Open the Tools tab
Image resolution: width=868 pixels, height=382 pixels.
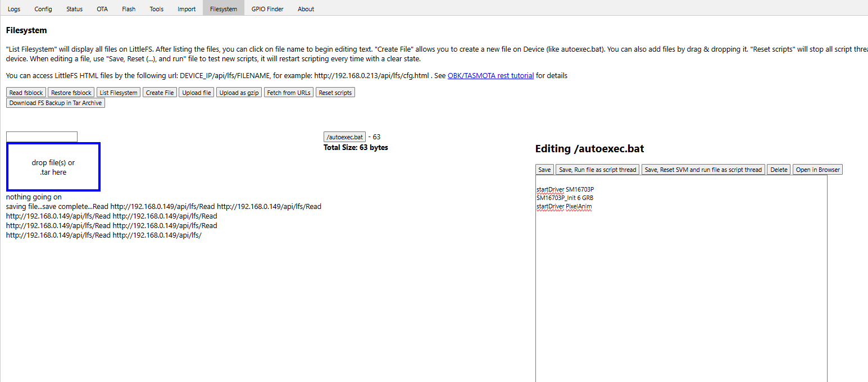pyautogui.click(x=157, y=9)
